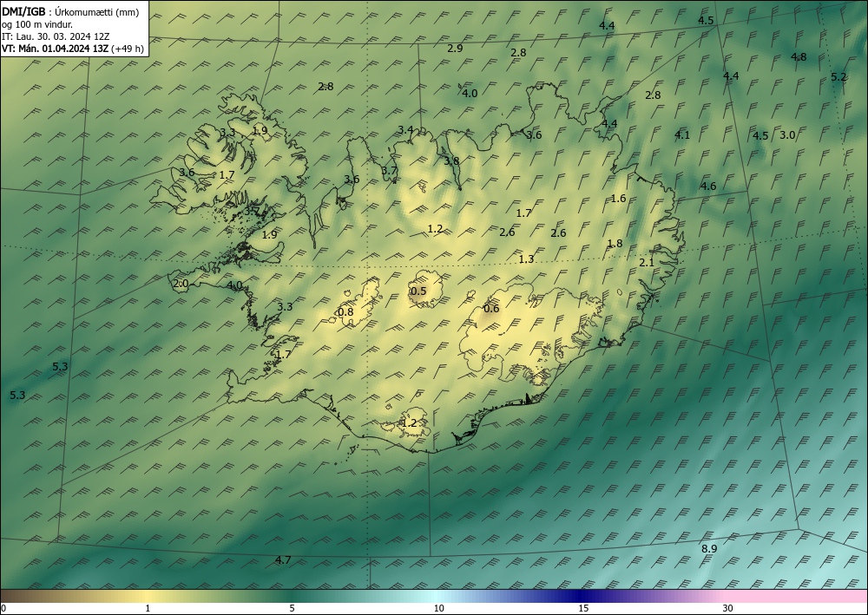Viewport: 868px width, 615px height.
Task: Select the 'og 100 m vindur.' legend line
Action: [x=37, y=23]
